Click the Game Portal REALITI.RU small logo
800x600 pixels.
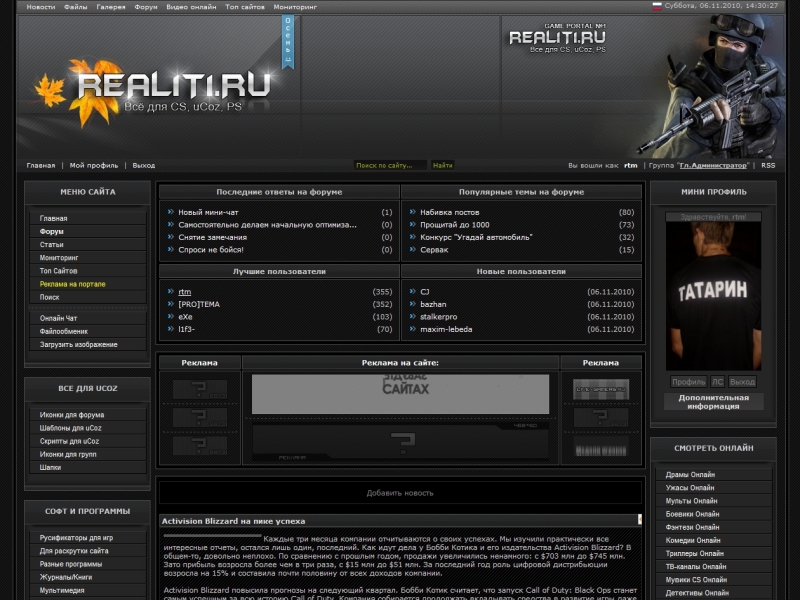coord(557,37)
